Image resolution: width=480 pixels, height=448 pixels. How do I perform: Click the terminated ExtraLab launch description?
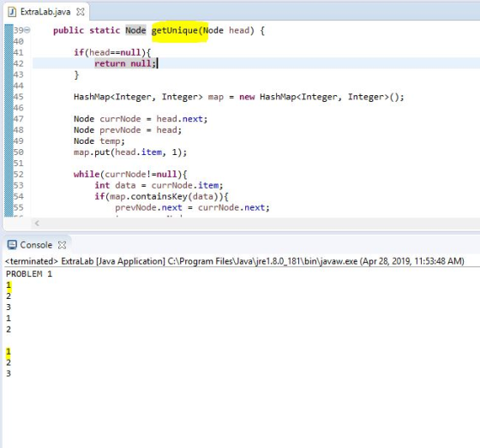[x=235, y=261]
